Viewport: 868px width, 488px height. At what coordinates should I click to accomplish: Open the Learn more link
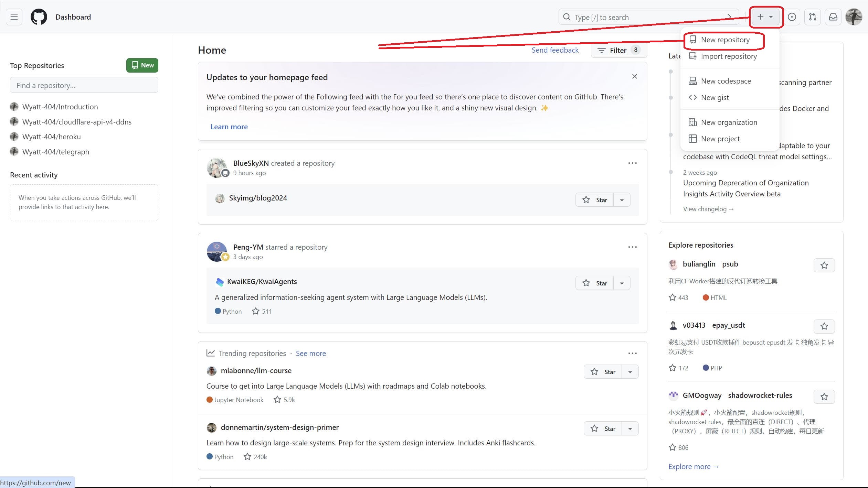click(229, 127)
